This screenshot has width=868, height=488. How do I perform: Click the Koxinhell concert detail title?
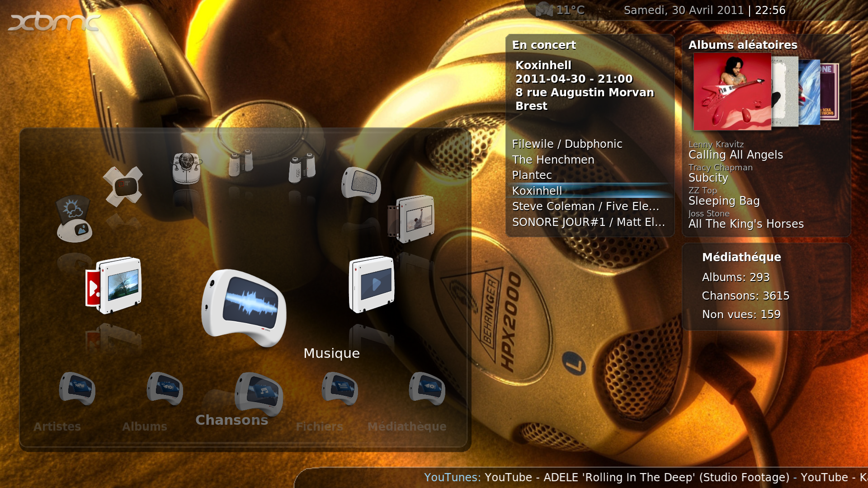pos(543,65)
